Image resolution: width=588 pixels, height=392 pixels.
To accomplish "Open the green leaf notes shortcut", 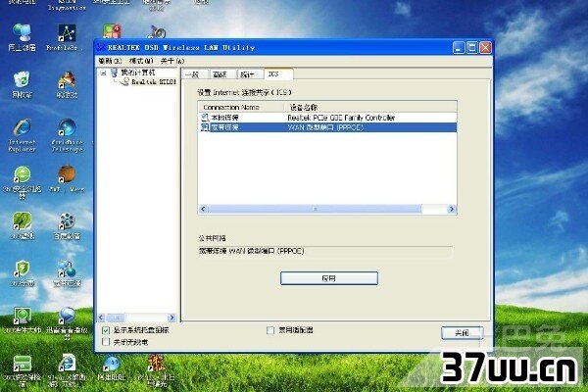I will click(x=23, y=221).
